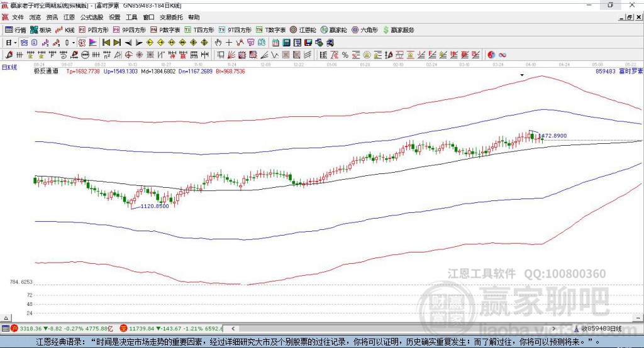Open the 公式选股 menu
This screenshot has width=644, height=348.
[x=92, y=17]
